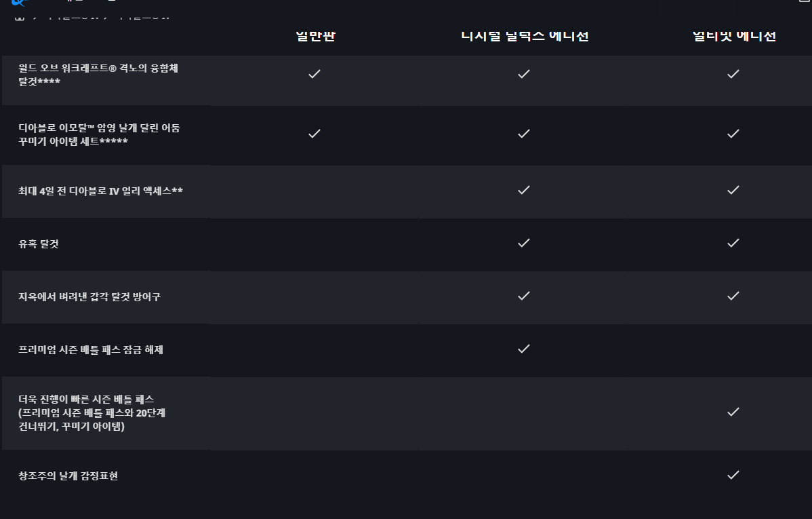Viewport: 812px width, 519px height.
Task: Click the 유혹 탈것 row label
Action: click(39, 244)
